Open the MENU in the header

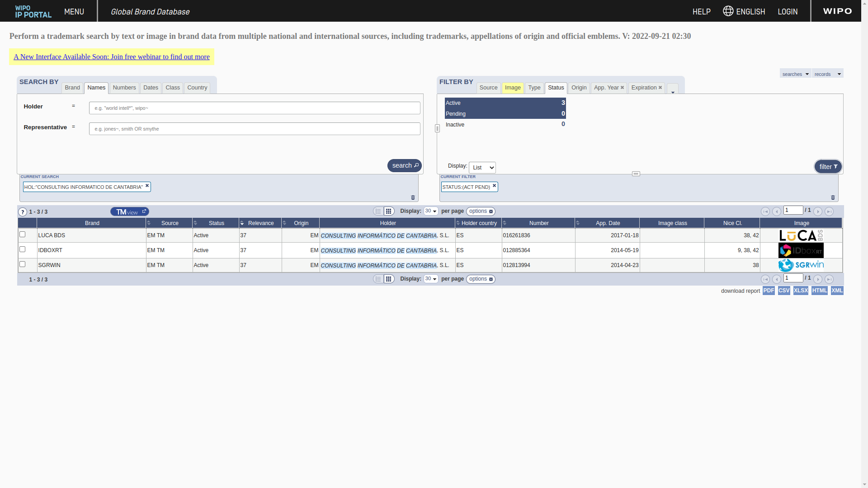[x=74, y=11]
